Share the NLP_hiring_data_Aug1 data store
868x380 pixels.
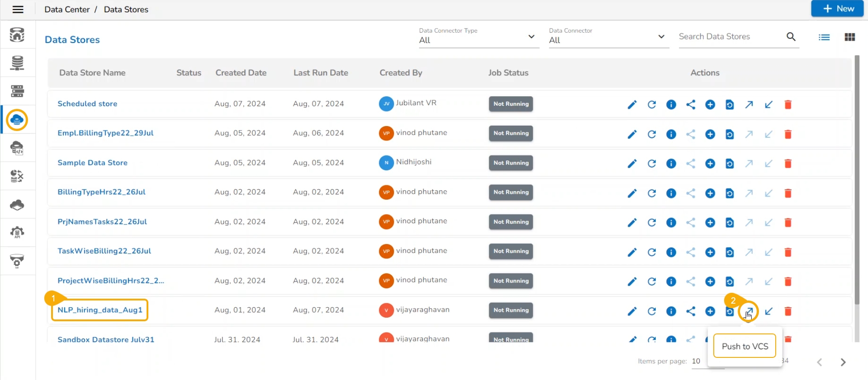[x=691, y=311]
